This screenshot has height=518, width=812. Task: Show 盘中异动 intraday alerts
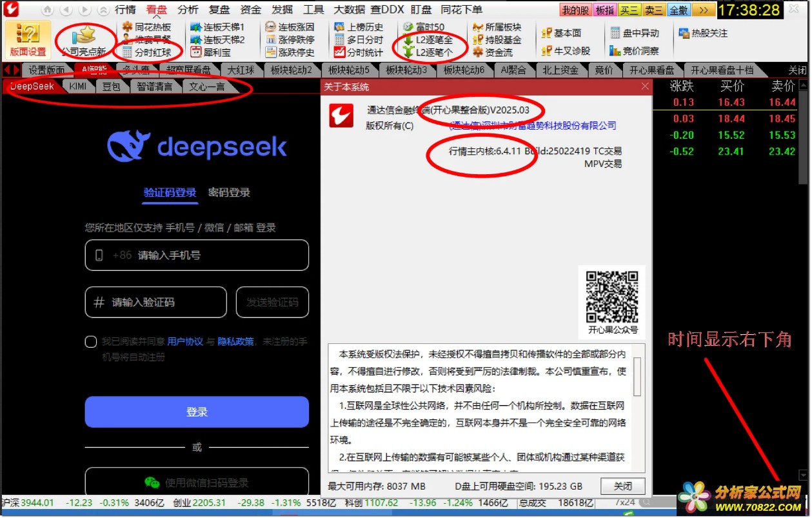pyautogui.click(x=635, y=33)
